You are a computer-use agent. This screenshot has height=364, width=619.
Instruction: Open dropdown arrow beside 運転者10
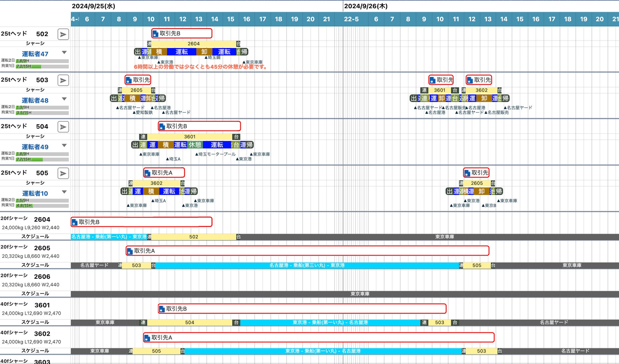(x=64, y=192)
